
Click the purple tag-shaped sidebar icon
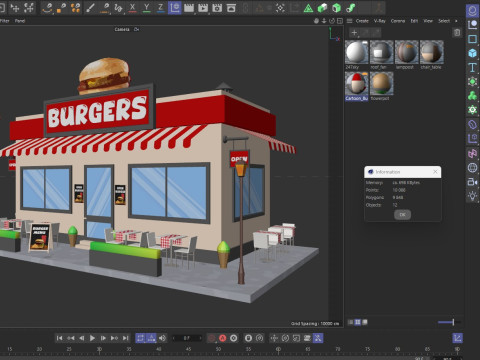click(472, 125)
